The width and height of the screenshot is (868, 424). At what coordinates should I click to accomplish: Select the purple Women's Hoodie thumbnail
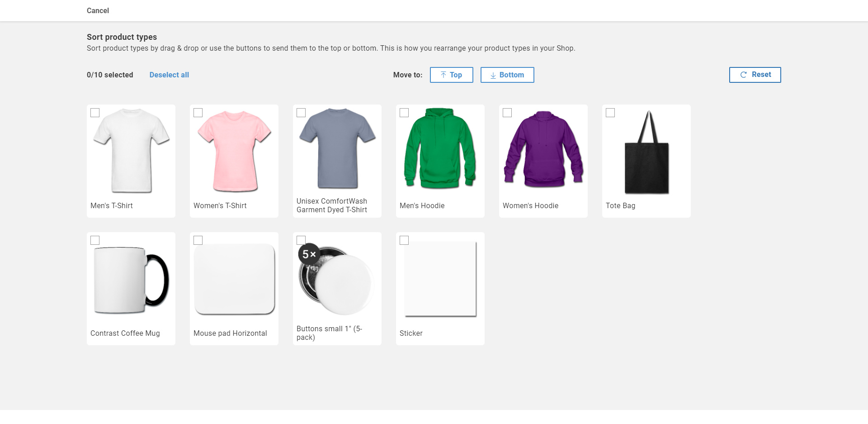click(x=543, y=149)
